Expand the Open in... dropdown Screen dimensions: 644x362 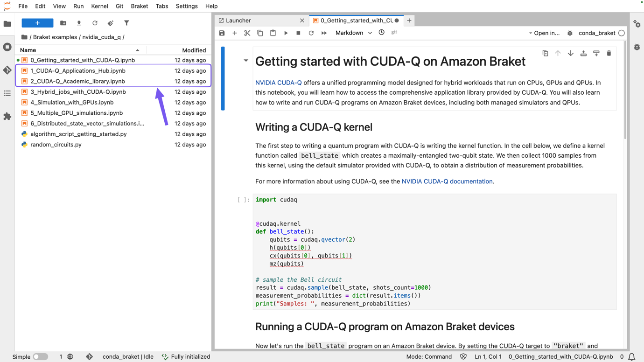tap(544, 33)
